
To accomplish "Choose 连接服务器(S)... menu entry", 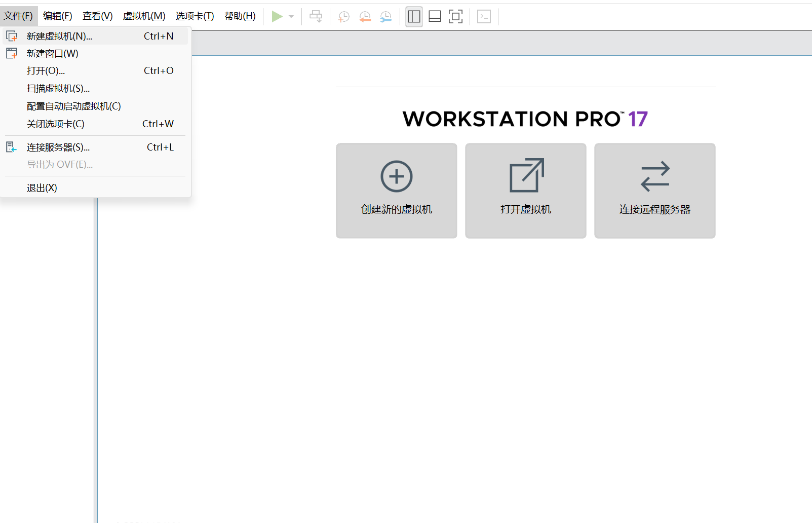I will (x=95, y=147).
